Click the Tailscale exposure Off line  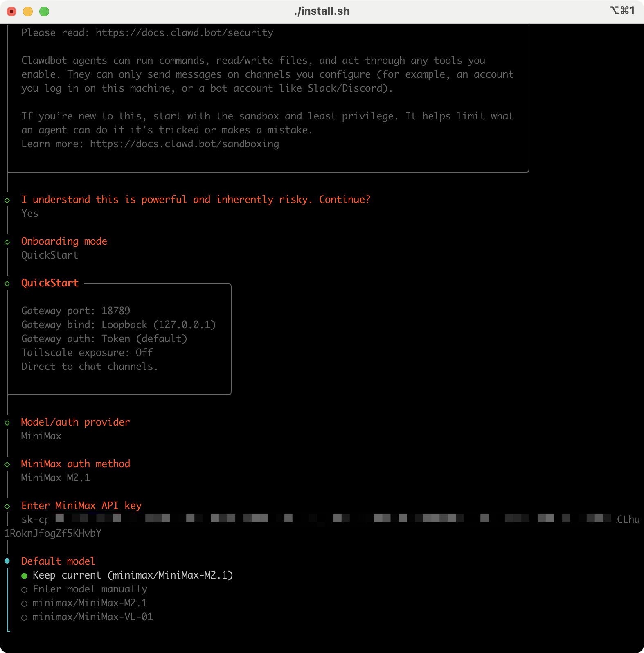tap(87, 353)
